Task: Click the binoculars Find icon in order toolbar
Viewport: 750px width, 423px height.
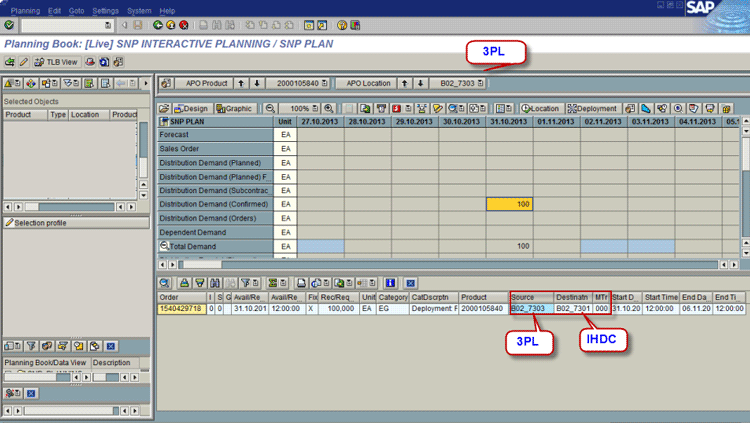Action: tap(215, 283)
